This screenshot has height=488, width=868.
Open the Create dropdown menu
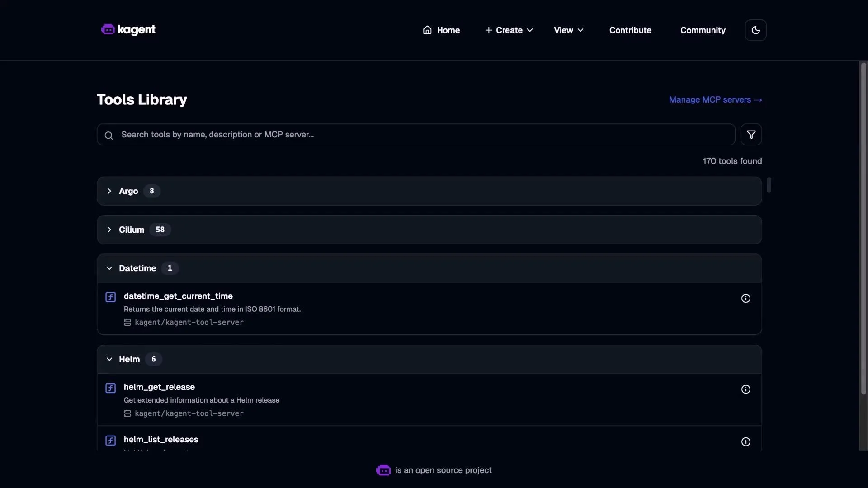point(509,30)
